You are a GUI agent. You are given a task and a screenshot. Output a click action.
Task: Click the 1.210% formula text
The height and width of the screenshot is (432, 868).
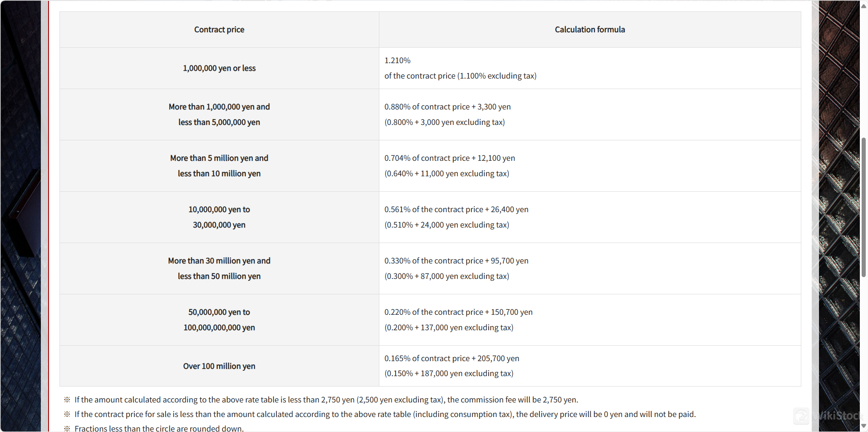397,60
